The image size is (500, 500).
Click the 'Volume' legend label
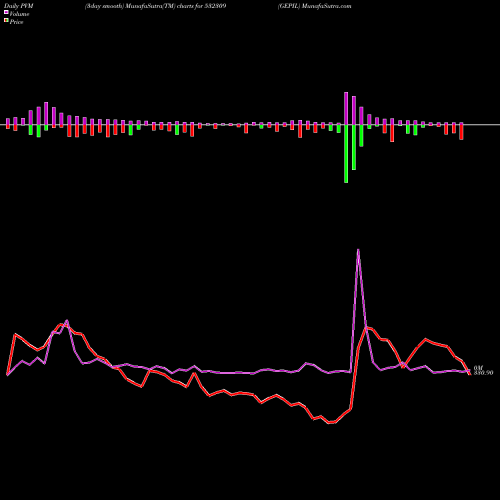[x=19, y=14]
